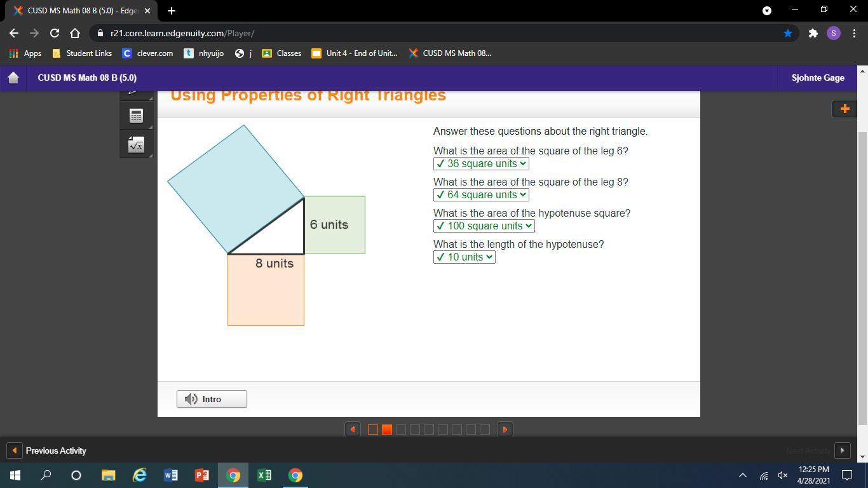868x488 pixels.
Task: Open the calculator tool
Action: [136, 116]
